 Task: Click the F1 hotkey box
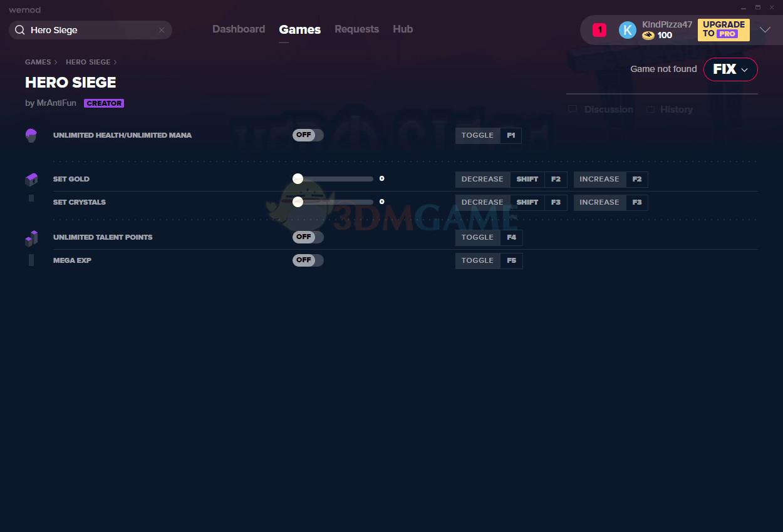(511, 135)
